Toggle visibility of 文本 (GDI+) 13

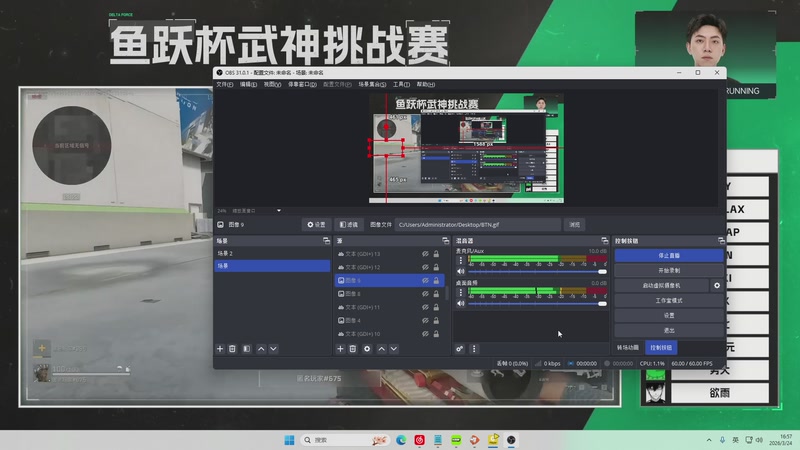(x=425, y=254)
